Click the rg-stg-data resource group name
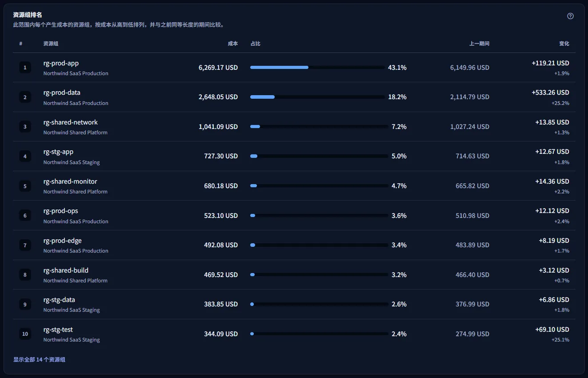 click(59, 300)
